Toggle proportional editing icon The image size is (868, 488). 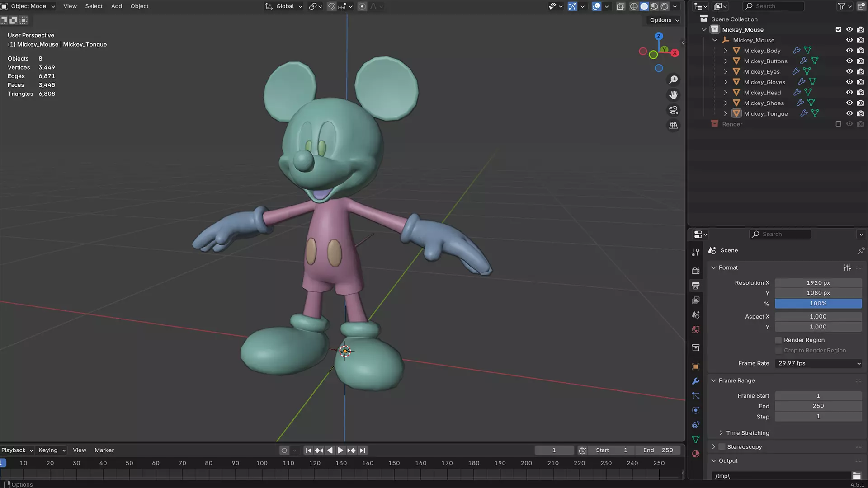click(x=362, y=6)
